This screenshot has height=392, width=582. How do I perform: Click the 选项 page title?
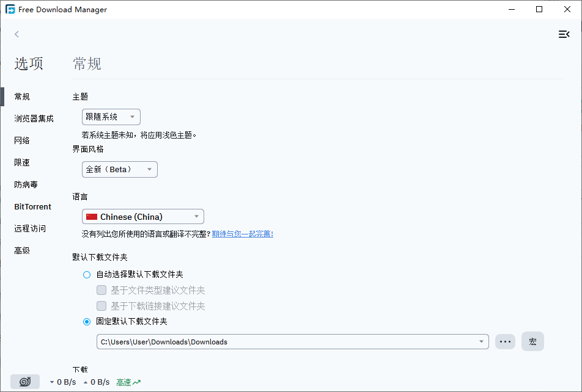29,64
